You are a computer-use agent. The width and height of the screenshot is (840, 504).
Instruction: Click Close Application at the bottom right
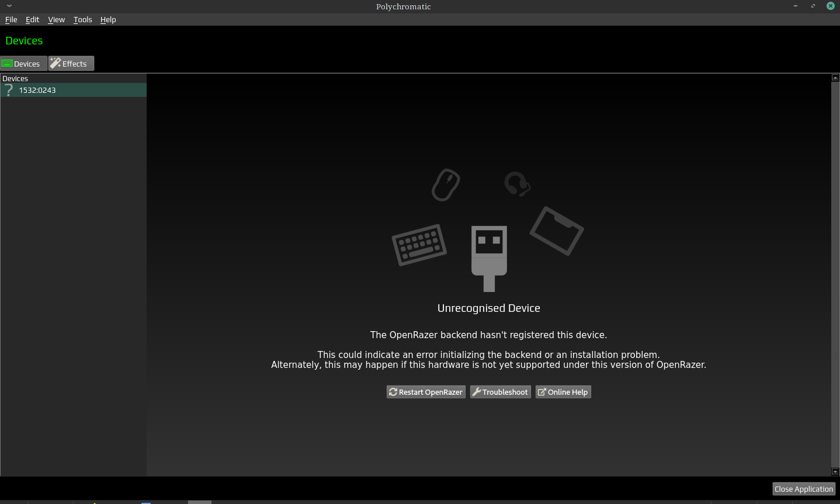(804, 489)
